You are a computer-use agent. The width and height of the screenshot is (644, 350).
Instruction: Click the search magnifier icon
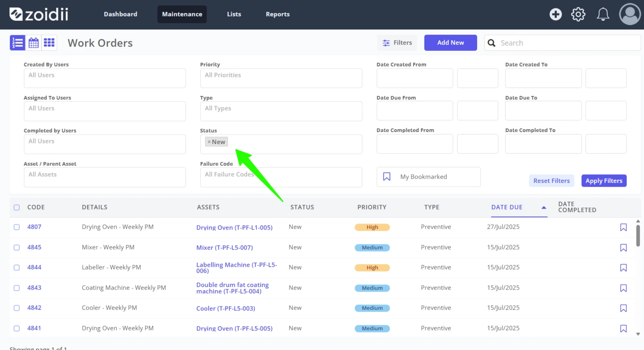[492, 43]
